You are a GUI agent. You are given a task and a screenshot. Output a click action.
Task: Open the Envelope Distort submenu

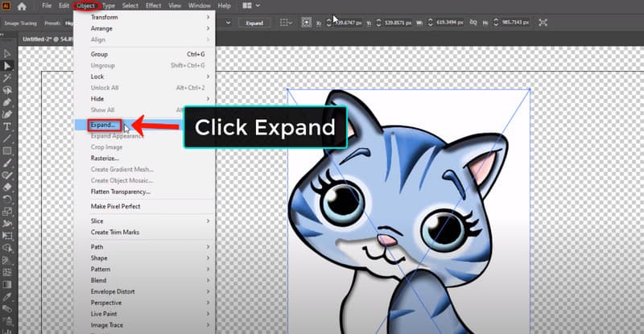tap(145, 291)
